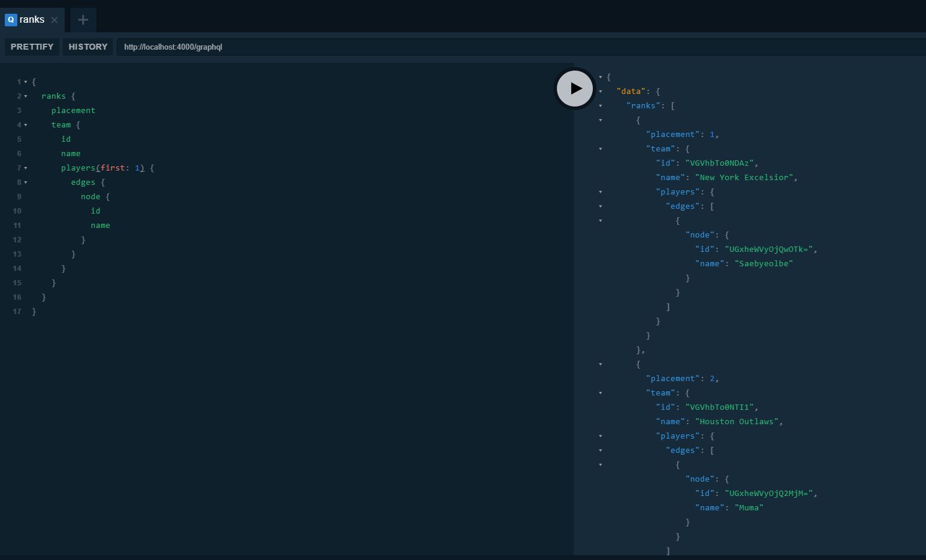Click the GraphQL endpoint URL field
Viewport: 926px width, 560px height.
tap(520, 47)
